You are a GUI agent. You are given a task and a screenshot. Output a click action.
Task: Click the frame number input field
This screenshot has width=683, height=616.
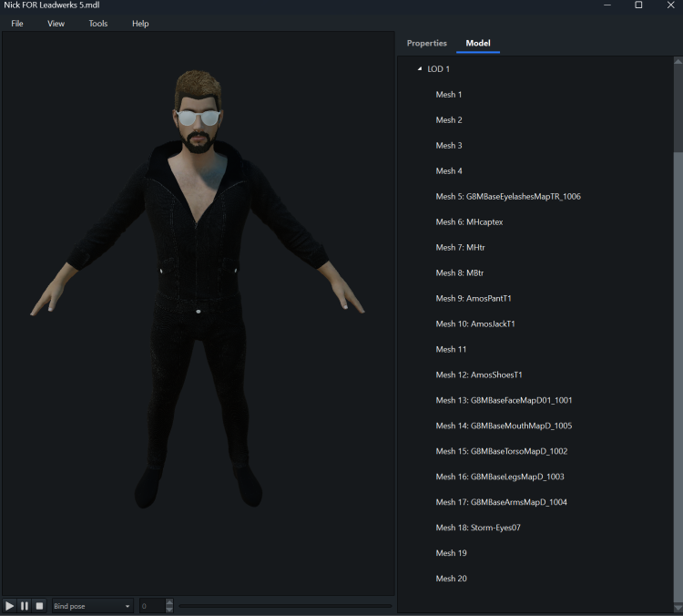[151, 606]
